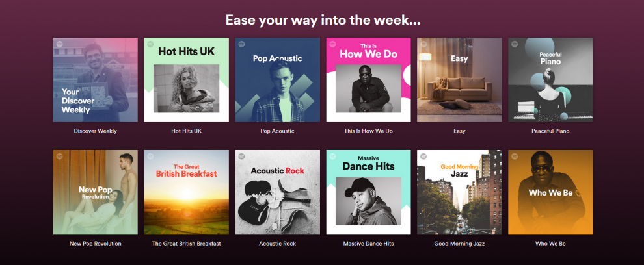Open the Massive Dance Hits cover
Screen dimensions: 644x265
pos(368,192)
